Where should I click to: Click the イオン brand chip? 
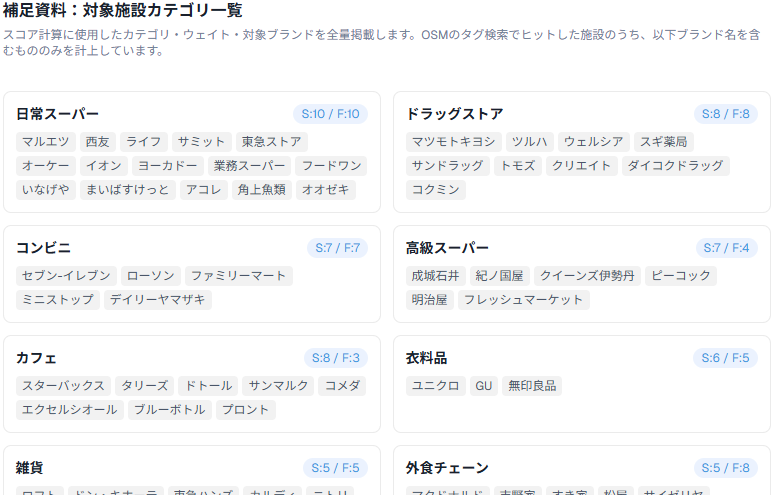[x=104, y=166]
